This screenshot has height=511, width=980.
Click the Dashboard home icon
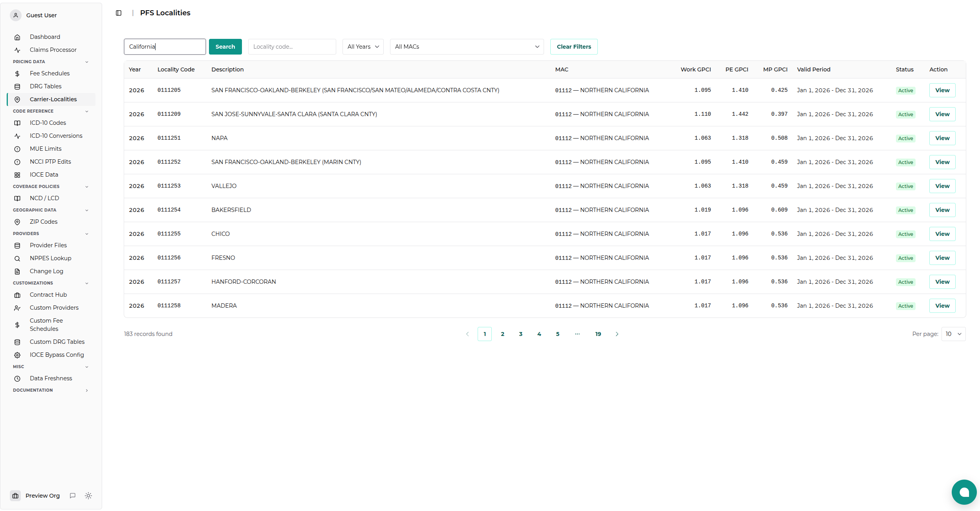[17, 37]
